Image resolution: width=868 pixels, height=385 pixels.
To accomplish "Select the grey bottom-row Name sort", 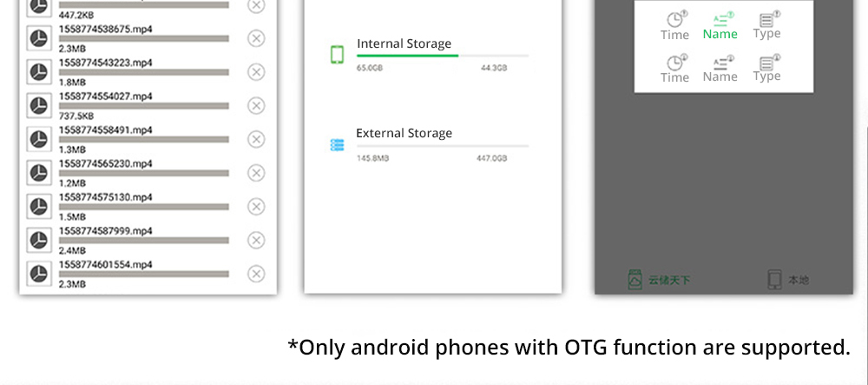I will coord(720,70).
